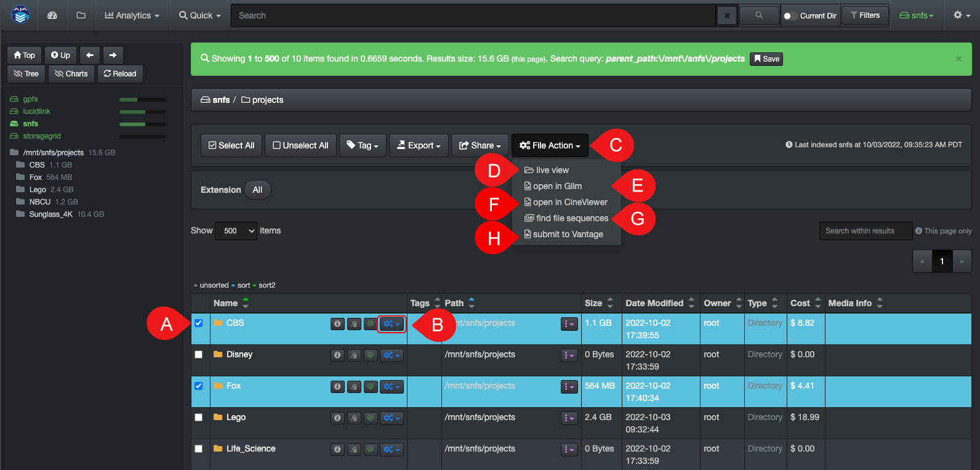Click the info icon on the Disney row
The image size is (980, 470).
coord(337,355)
